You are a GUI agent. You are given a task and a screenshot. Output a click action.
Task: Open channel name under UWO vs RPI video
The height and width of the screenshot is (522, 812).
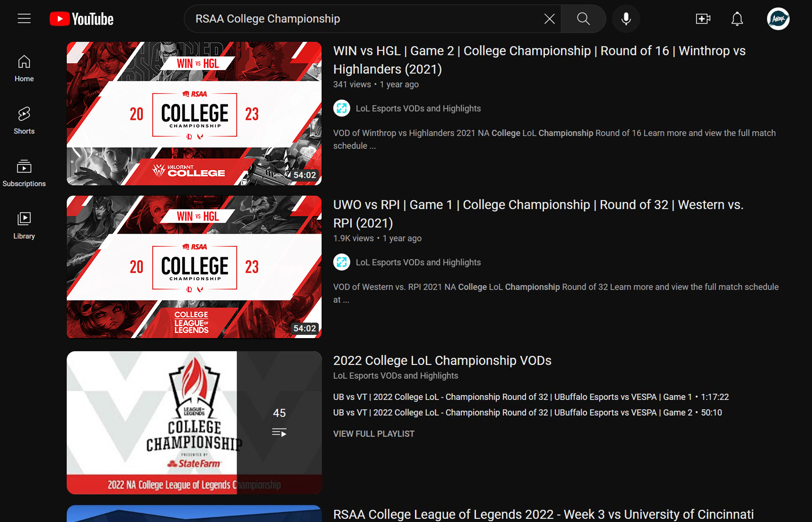click(418, 262)
